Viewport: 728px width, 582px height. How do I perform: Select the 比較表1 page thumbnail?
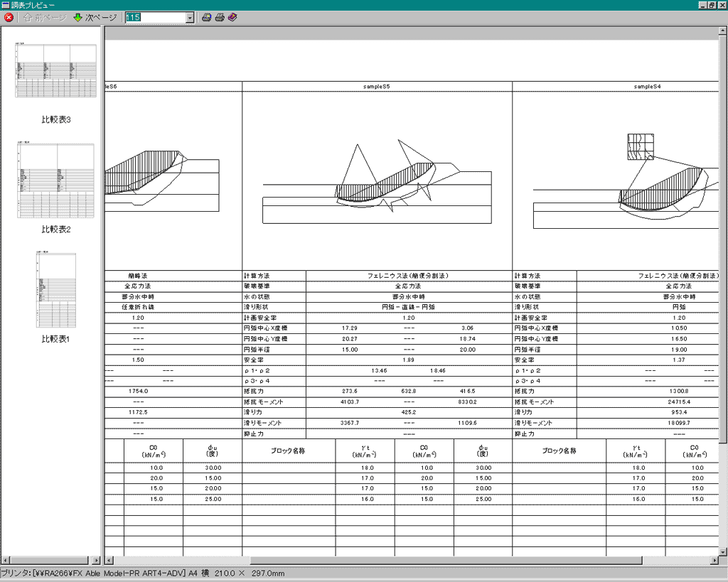click(55, 290)
